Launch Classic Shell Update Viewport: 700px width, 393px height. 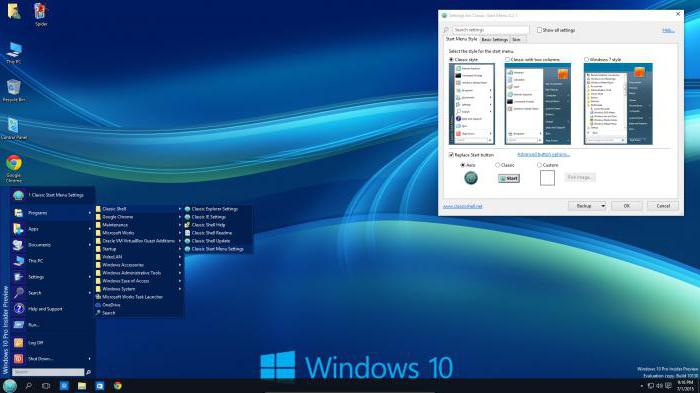point(218,241)
